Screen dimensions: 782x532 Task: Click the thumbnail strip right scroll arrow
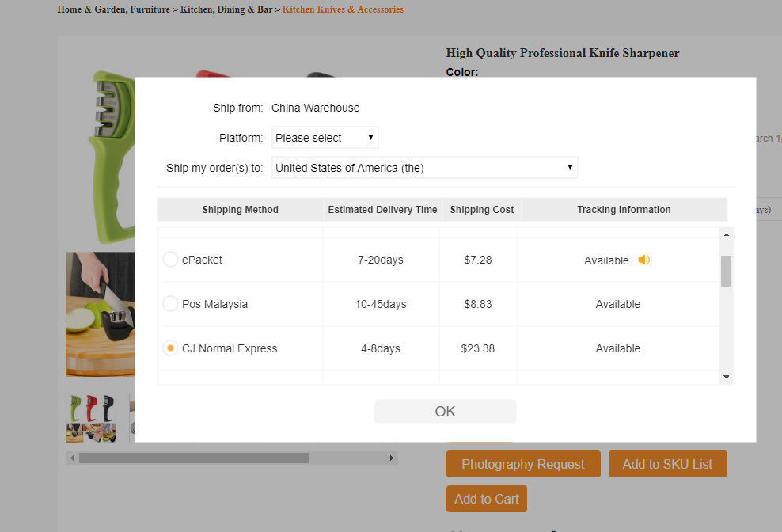tap(391, 458)
